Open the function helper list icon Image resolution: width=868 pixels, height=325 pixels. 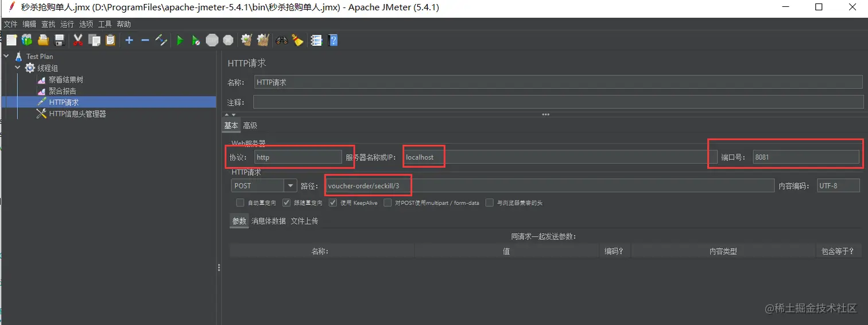click(316, 40)
